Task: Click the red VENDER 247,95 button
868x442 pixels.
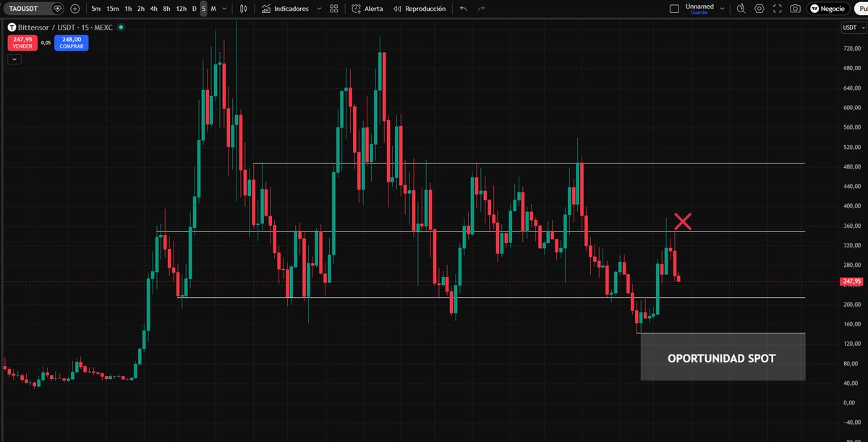Action: pyautogui.click(x=22, y=43)
